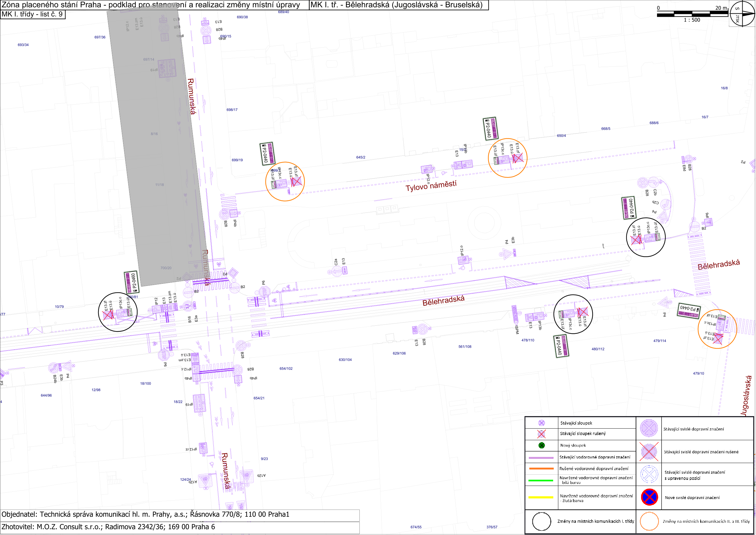Select the yellow proposed marking swatch
This screenshot has width=756, height=535.
[541, 497]
